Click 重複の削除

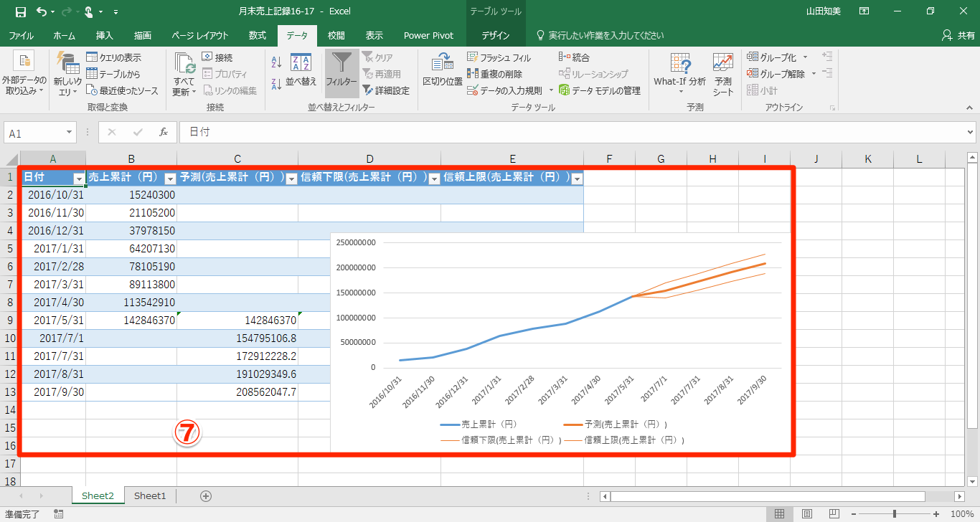[494, 74]
